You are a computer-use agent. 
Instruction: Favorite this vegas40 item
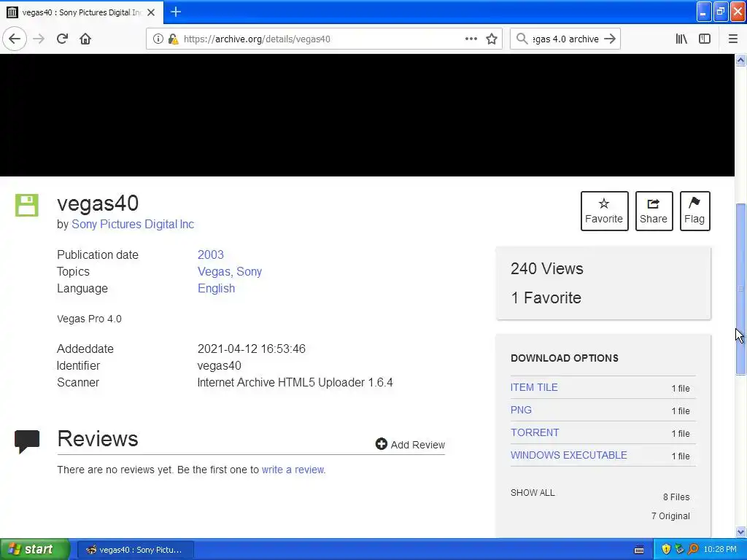pos(604,211)
